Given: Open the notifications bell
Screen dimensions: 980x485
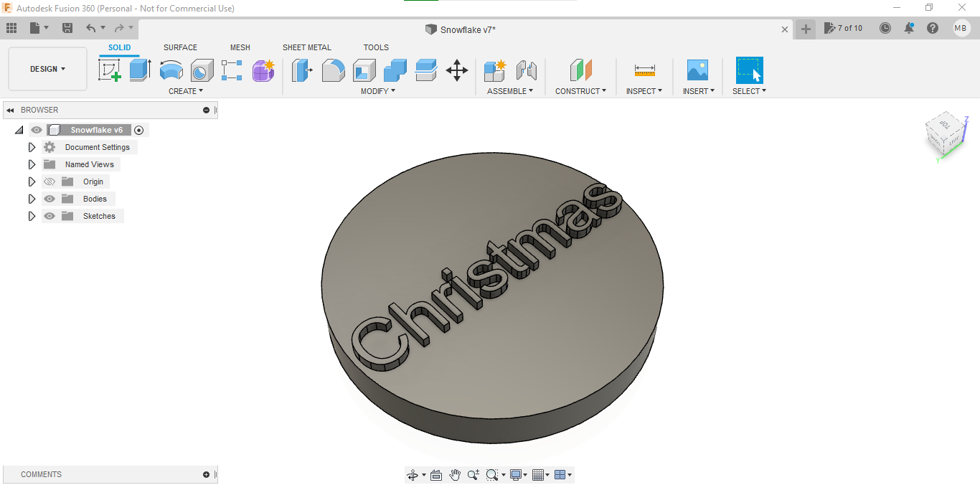Looking at the screenshot, I should (909, 28).
